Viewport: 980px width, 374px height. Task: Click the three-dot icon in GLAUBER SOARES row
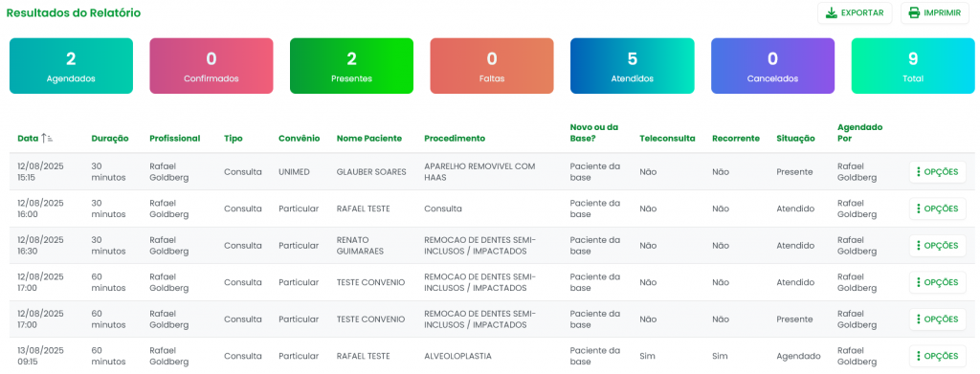(918, 172)
